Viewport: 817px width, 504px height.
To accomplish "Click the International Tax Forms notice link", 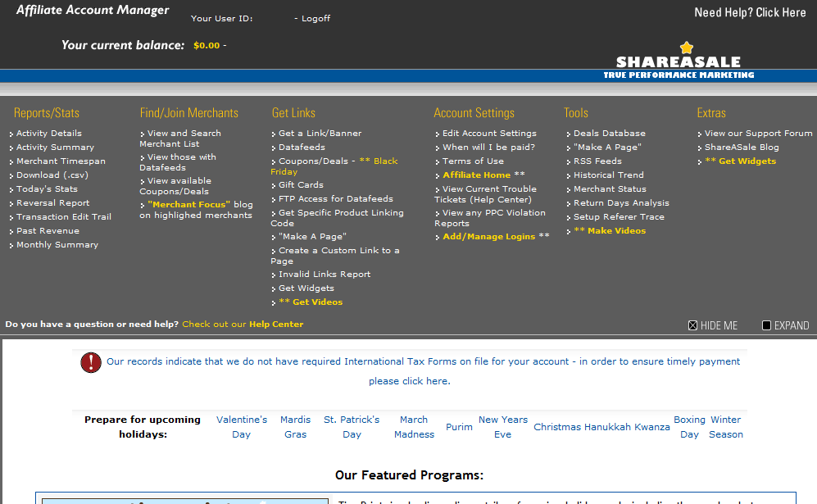I will (423, 371).
